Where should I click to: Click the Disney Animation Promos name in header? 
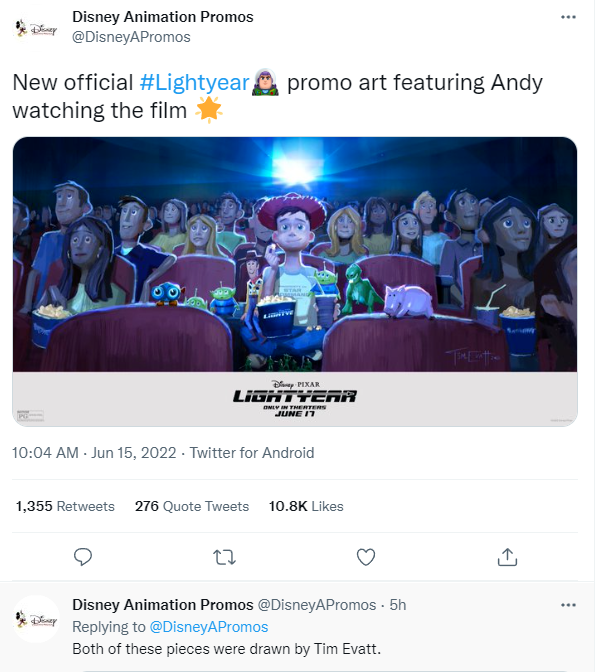[x=163, y=17]
